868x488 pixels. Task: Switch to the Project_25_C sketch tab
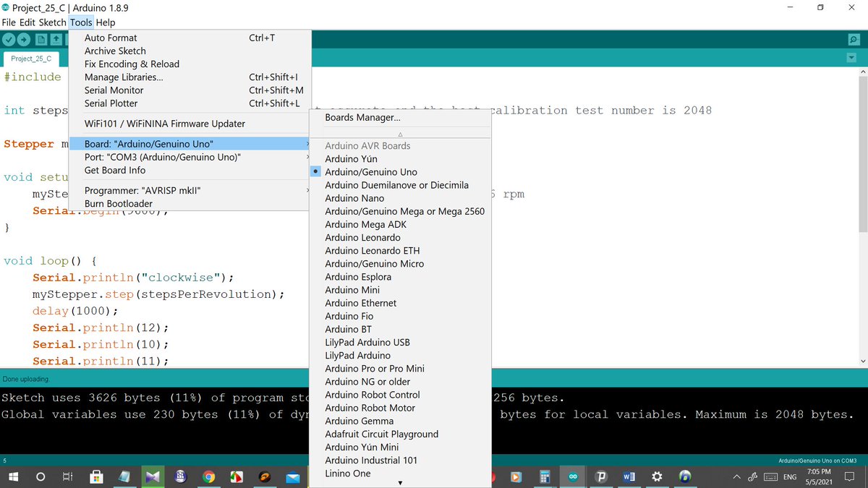pyautogui.click(x=31, y=59)
